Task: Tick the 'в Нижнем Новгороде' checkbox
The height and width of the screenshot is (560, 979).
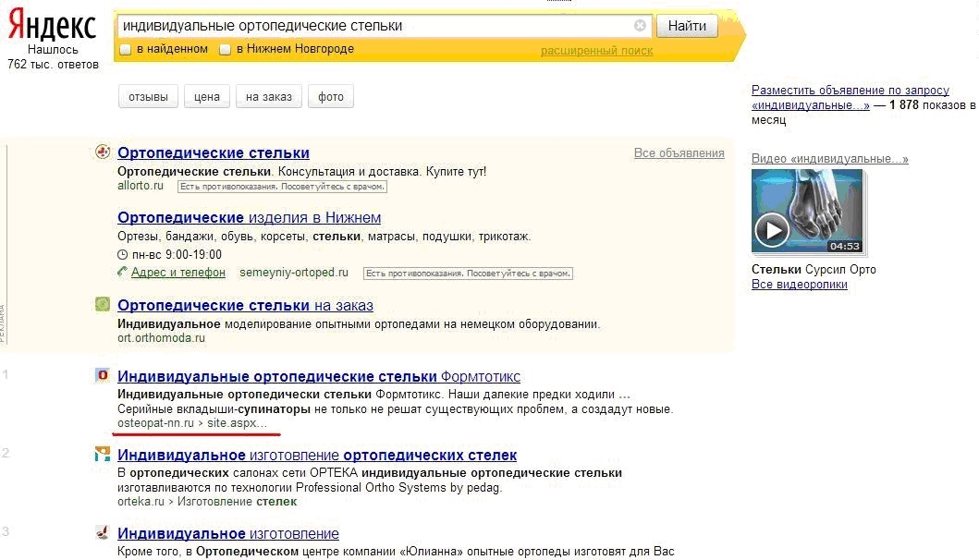Action: [x=225, y=49]
